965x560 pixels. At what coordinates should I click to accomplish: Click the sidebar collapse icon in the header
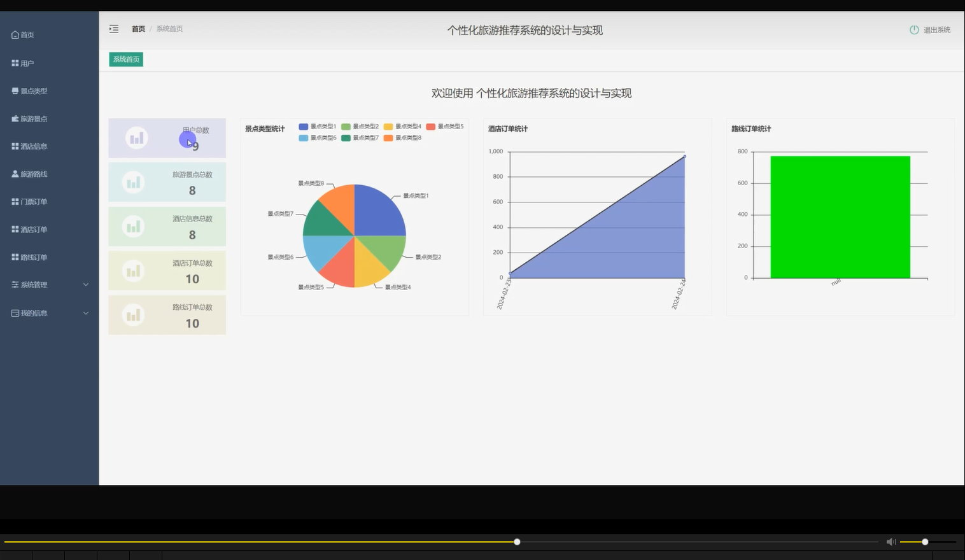pos(114,29)
